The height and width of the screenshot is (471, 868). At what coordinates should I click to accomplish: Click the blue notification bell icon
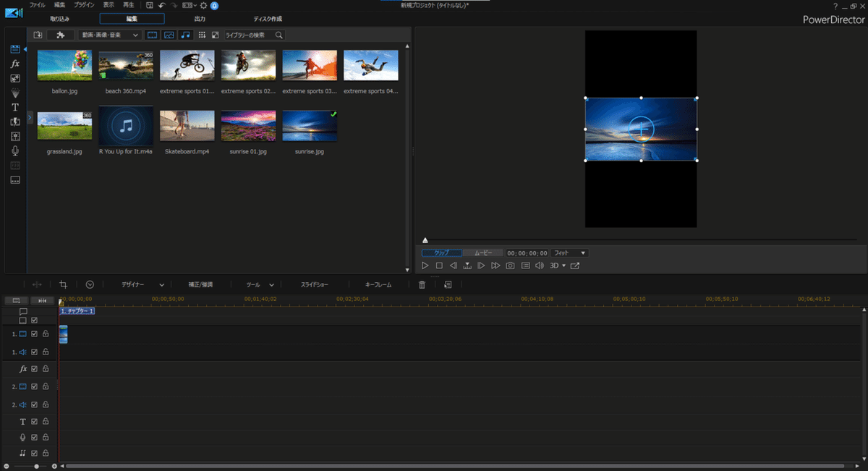(215, 5)
